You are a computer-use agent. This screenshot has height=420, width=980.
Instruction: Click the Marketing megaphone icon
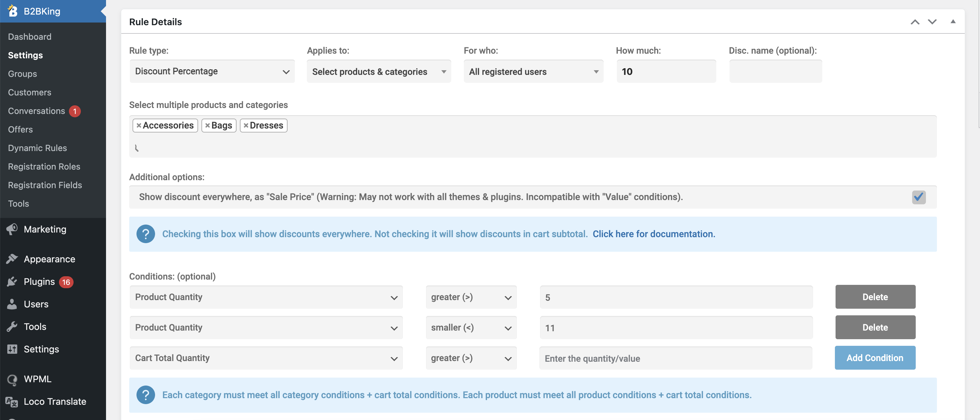[x=12, y=229]
